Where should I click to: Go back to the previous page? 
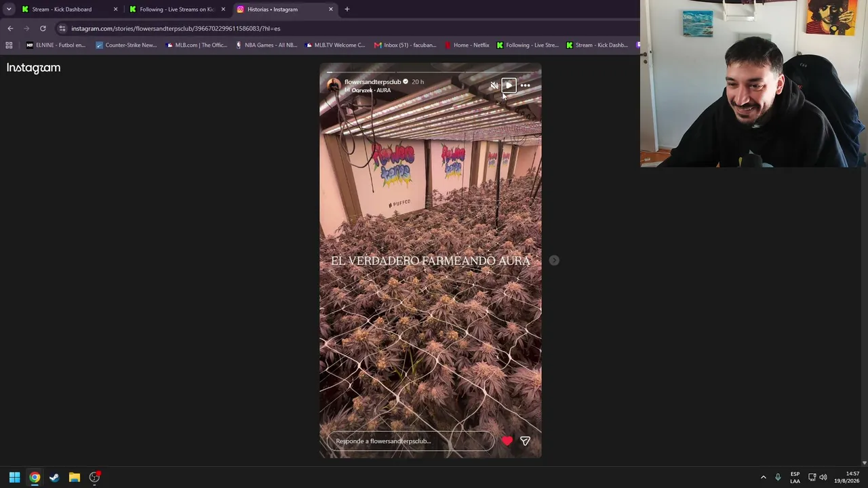[x=10, y=28]
